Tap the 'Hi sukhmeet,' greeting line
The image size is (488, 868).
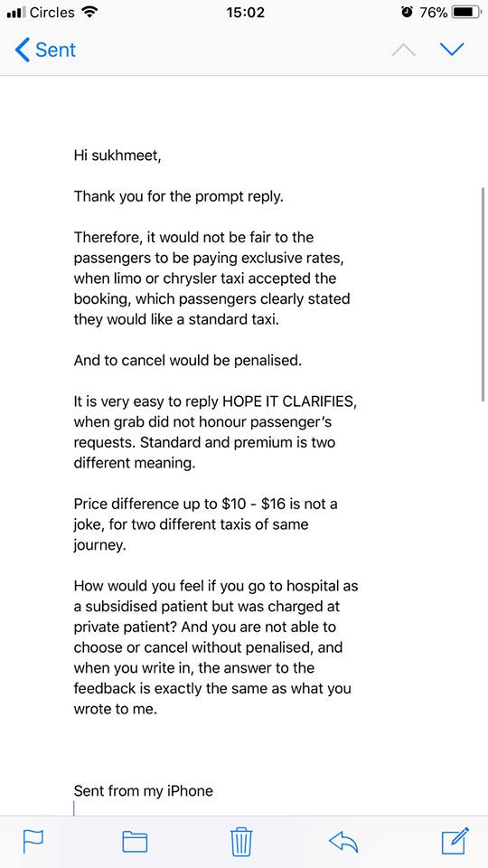pos(117,156)
